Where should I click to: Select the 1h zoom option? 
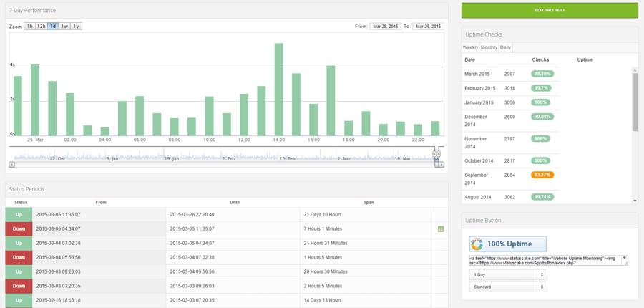point(29,26)
